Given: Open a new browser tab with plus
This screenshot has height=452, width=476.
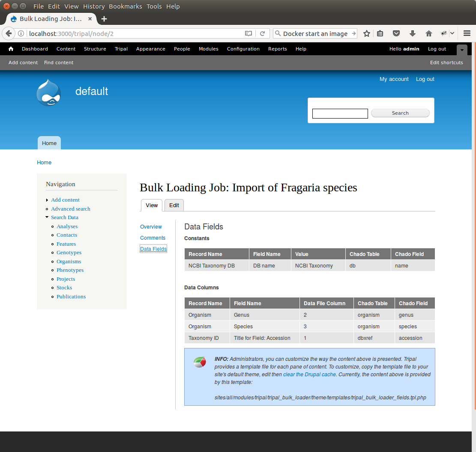Looking at the screenshot, I should (x=104, y=19).
